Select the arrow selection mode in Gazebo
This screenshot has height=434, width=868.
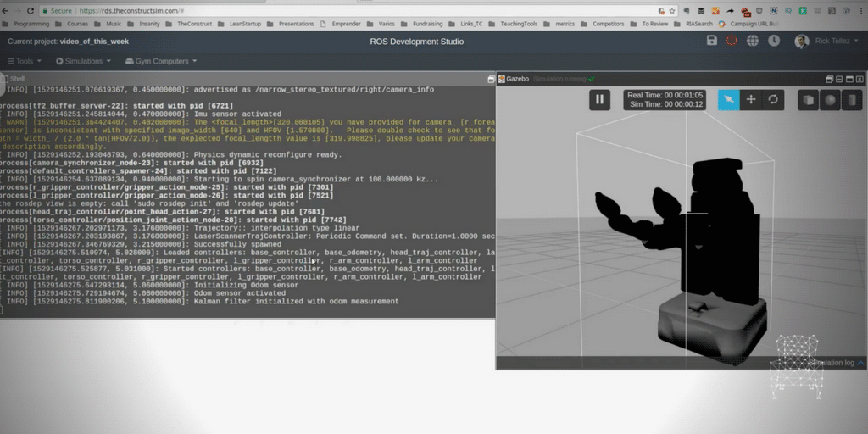pyautogui.click(x=728, y=100)
